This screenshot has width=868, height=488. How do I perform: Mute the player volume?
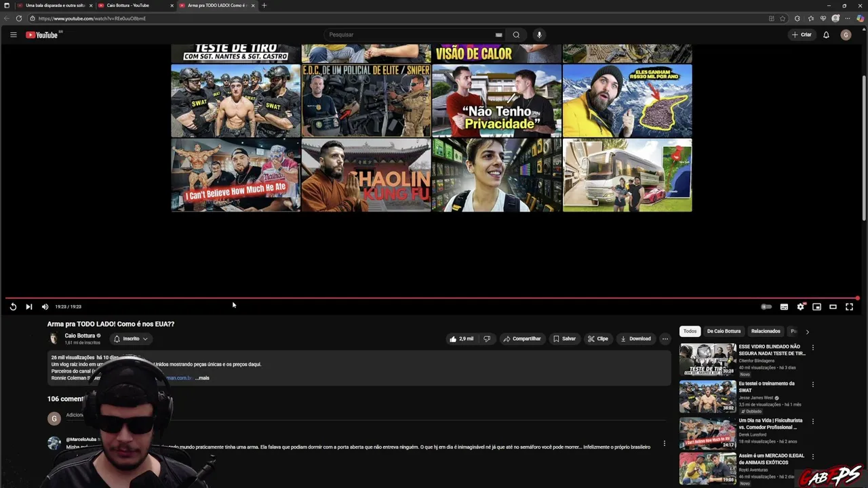(x=45, y=307)
